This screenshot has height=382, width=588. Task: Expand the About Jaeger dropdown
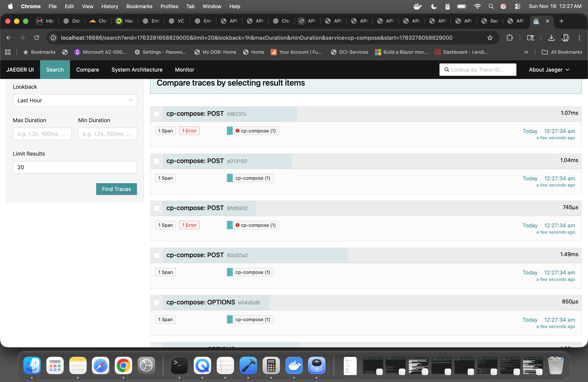coord(549,69)
